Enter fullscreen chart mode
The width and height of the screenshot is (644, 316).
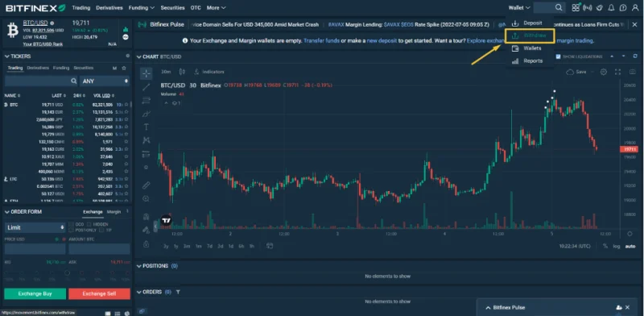(x=617, y=72)
